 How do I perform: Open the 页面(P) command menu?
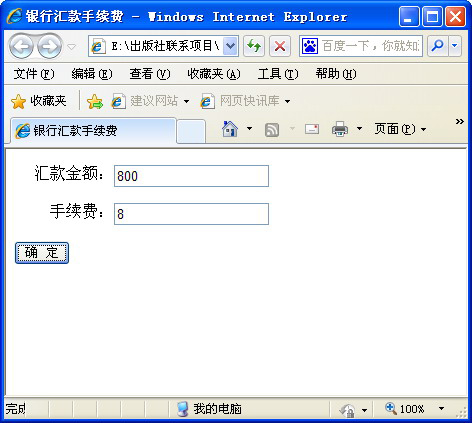[400, 129]
